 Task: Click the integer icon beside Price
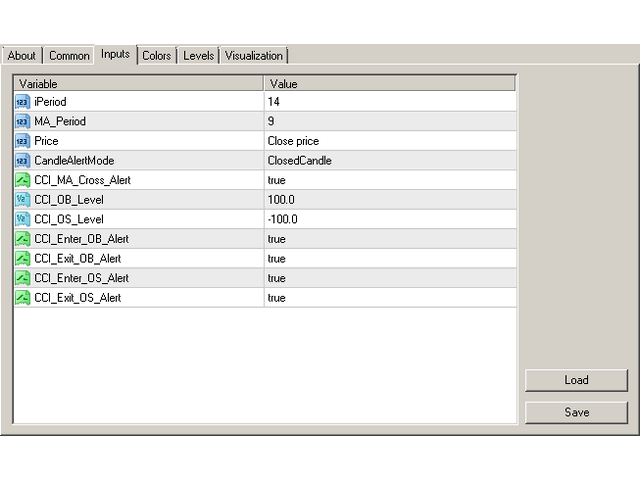[22, 141]
